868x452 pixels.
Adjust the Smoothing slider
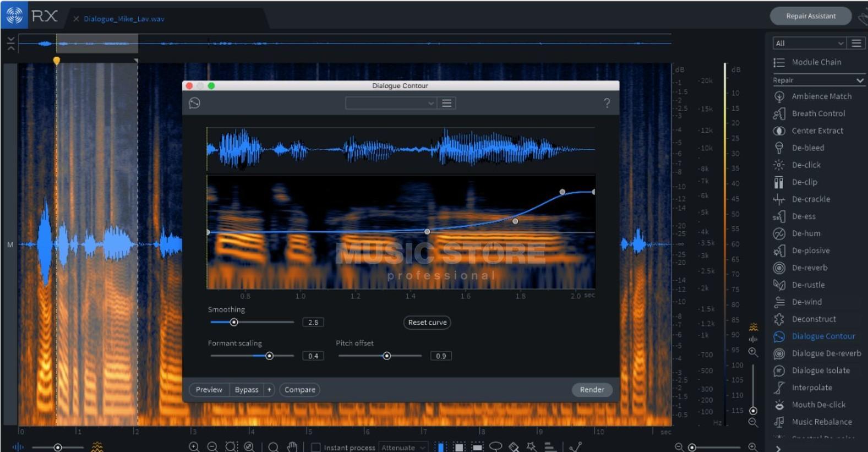252,323
